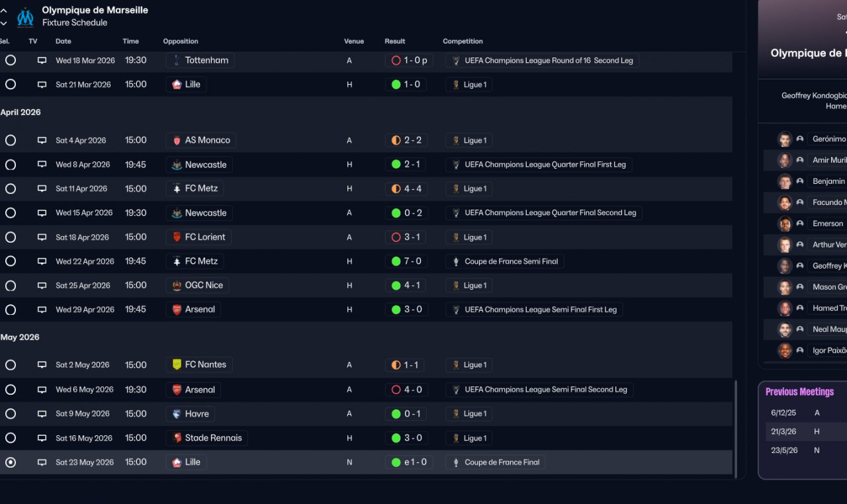Click the selected radio for Sat 23 May 2026
Viewport: 847px width, 504px height.
(x=11, y=462)
